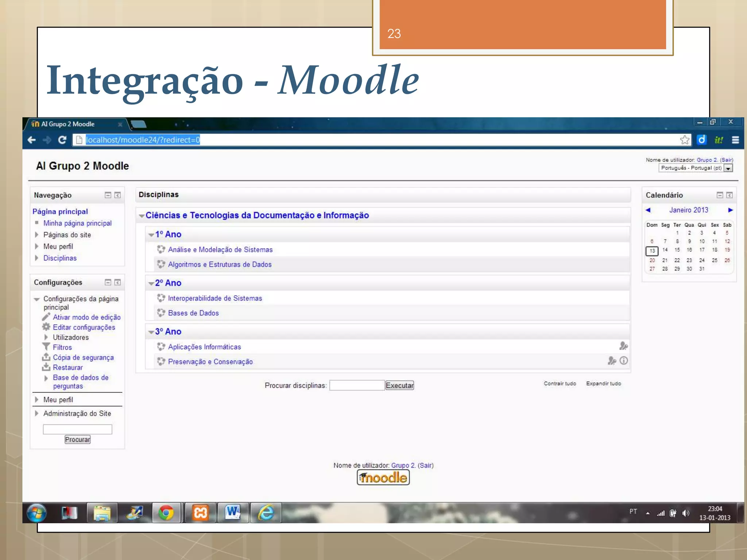Go to next month in calendar
The height and width of the screenshot is (560, 747).
point(730,210)
